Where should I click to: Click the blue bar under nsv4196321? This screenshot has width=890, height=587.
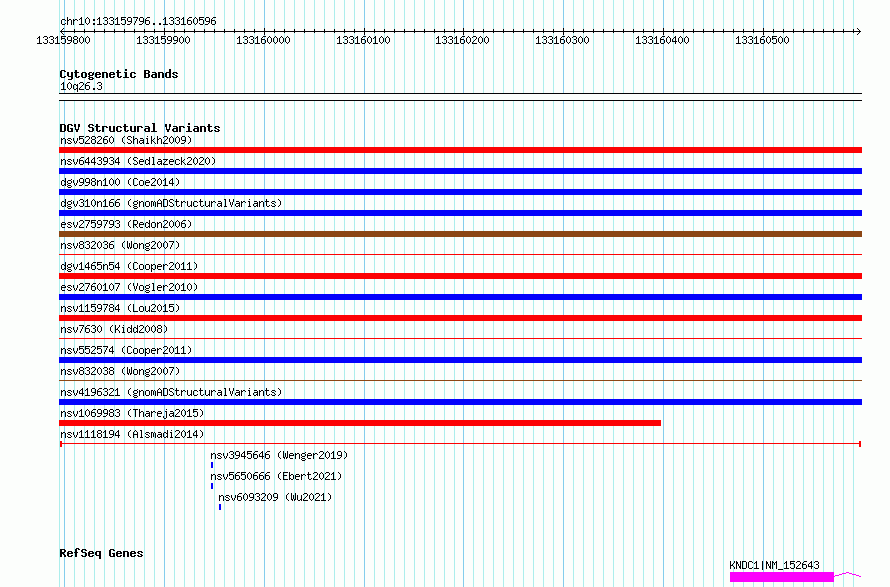[x=460, y=402]
